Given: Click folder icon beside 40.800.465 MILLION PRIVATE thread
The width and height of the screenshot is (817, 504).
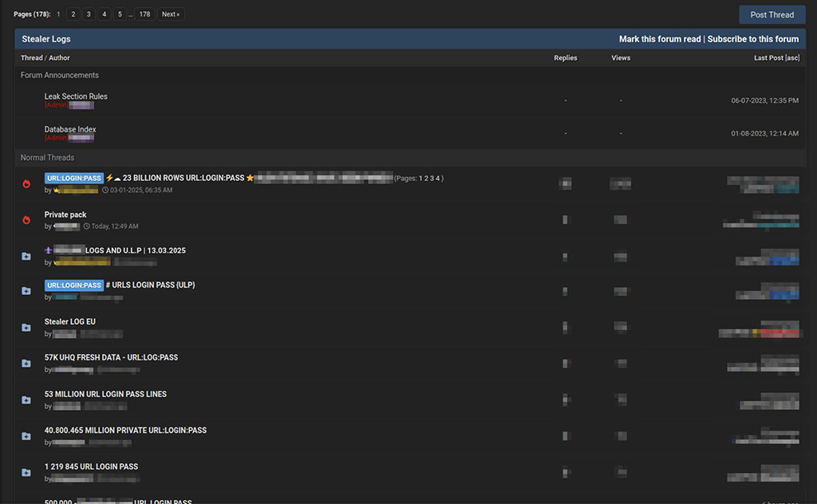Looking at the screenshot, I should pyautogui.click(x=26, y=436).
